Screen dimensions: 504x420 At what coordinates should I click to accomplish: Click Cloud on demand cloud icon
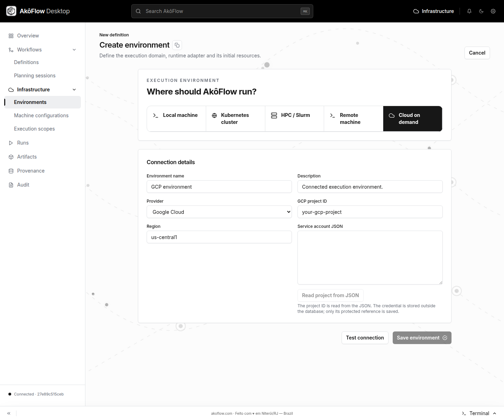tap(392, 115)
